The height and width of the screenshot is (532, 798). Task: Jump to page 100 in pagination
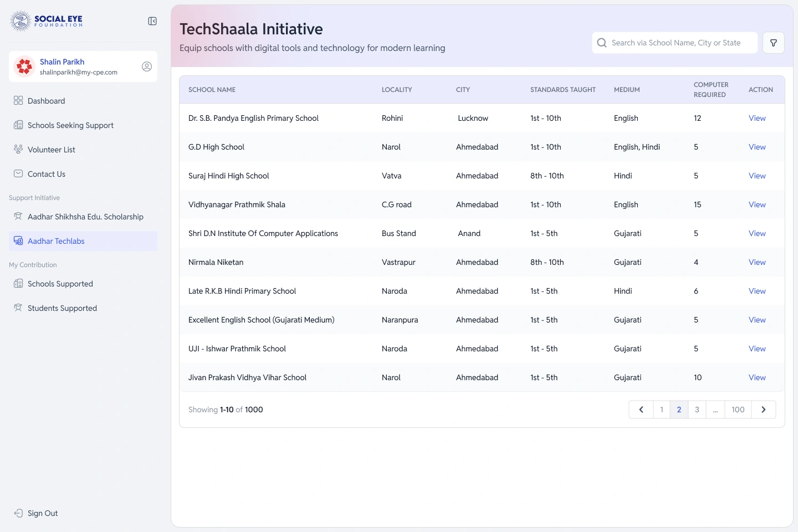[738, 410]
